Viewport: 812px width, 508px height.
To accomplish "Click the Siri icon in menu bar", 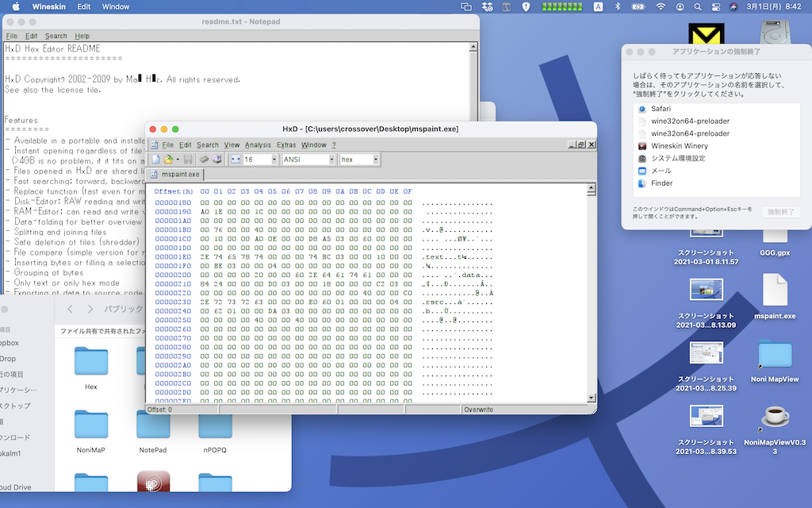I will click(733, 6).
